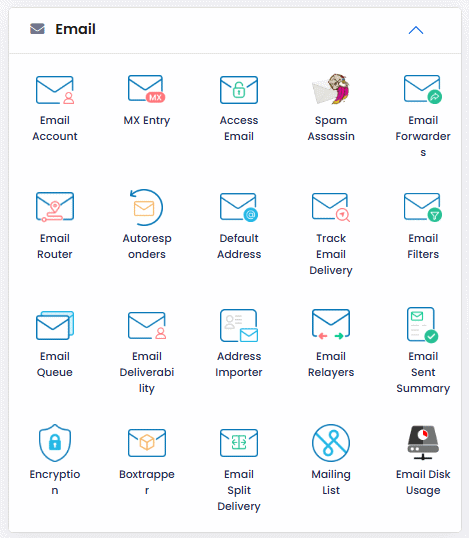Click the Email Relayers label

pyautogui.click(x=331, y=364)
